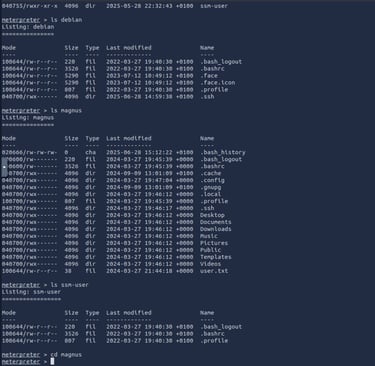Click the 'Templates' directory name
This screenshot has height=366, width=375.
tap(216, 257)
